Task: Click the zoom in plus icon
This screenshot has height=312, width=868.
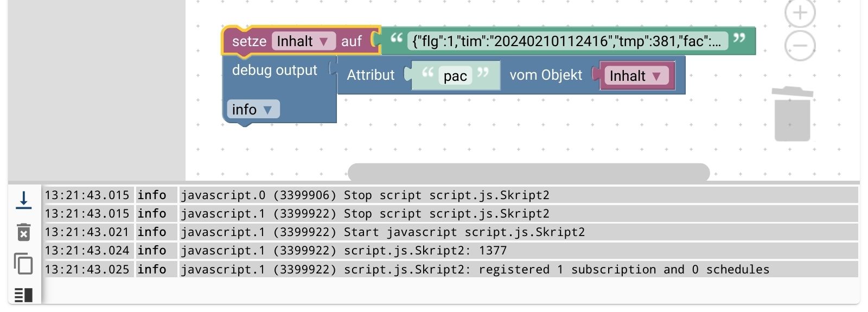Action: [800, 12]
